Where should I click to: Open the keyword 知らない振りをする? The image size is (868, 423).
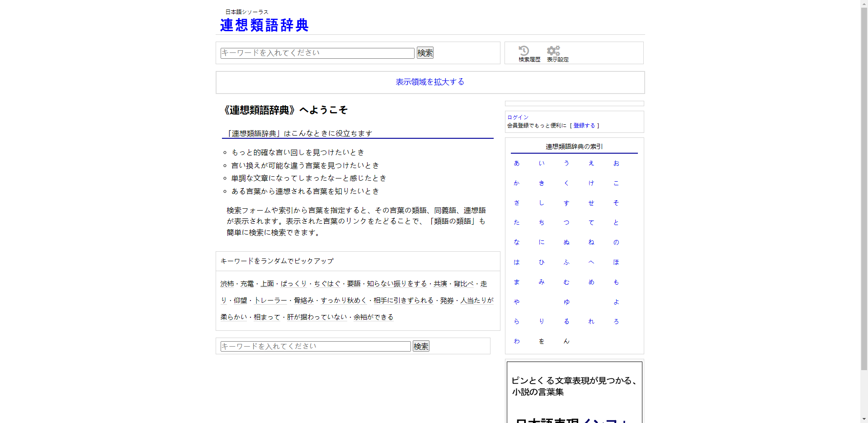[396, 284]
